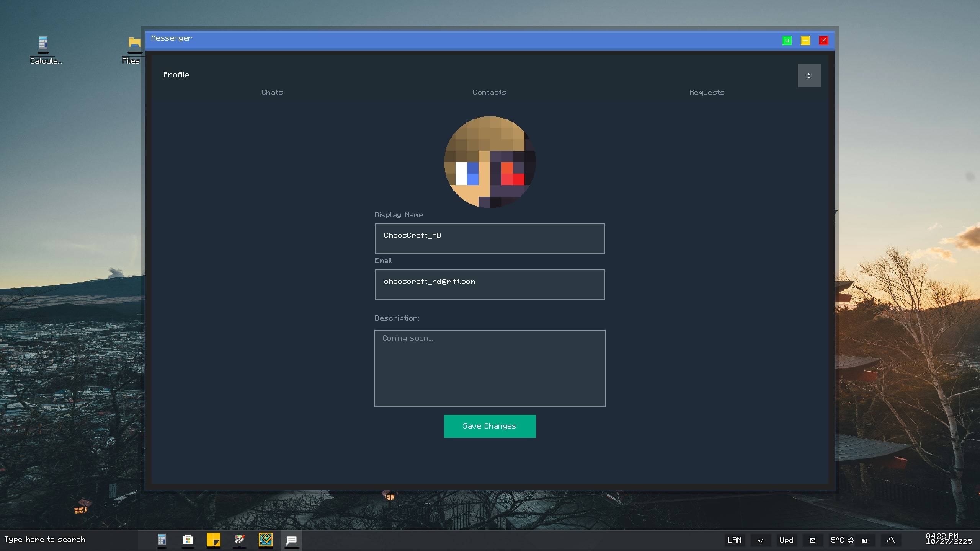Screen dimensions: 980x551
Task: Click the Save Changes button
Action: click(490, 426)
